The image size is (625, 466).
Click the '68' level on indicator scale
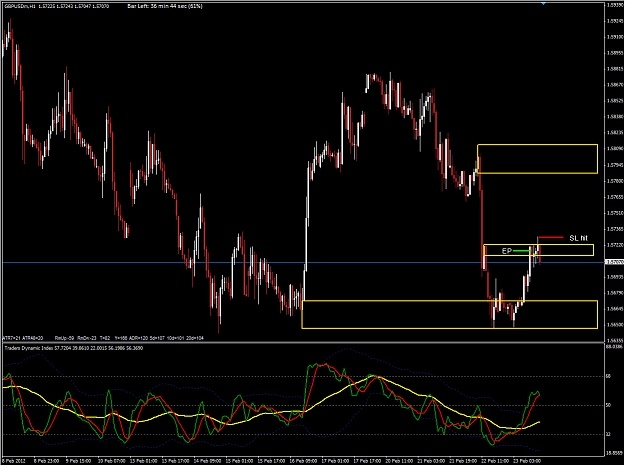[609, 376]
